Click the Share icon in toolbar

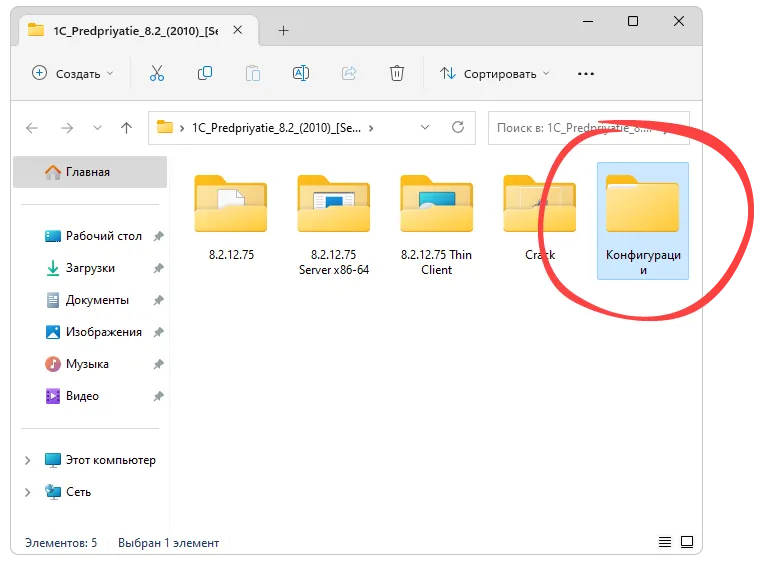click(349, 74)
